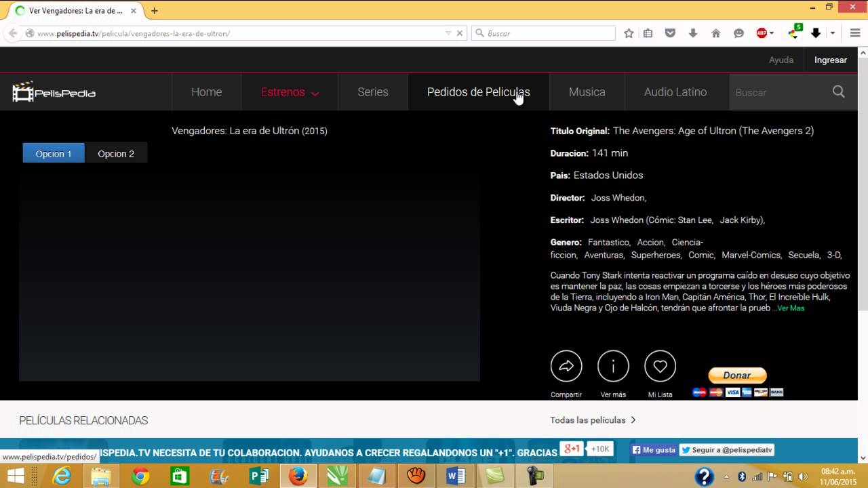868x488 pixels.
Task: Click the Ayuda link
Action: (781, 60)
